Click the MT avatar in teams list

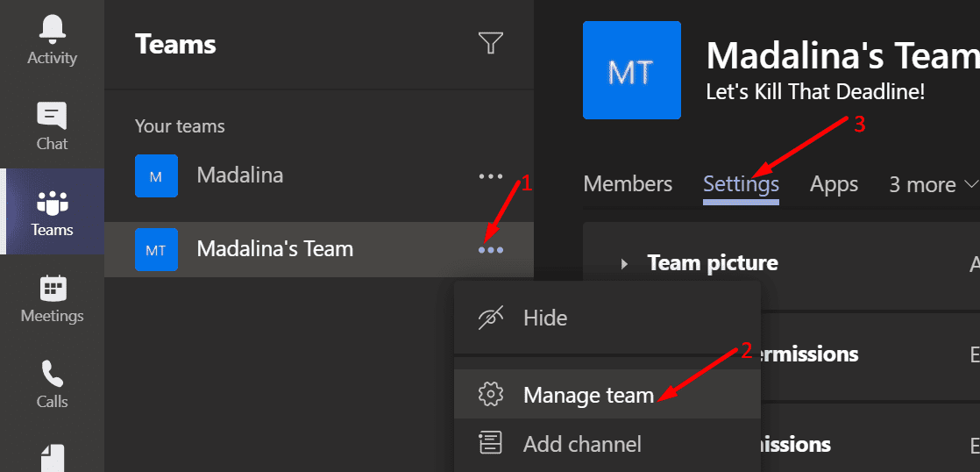pyautogui.click(x=156, y=250)
